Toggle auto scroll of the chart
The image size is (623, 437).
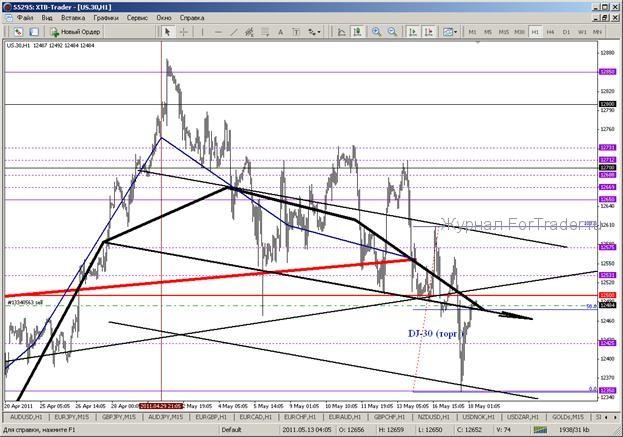click(x=413, y=32)
